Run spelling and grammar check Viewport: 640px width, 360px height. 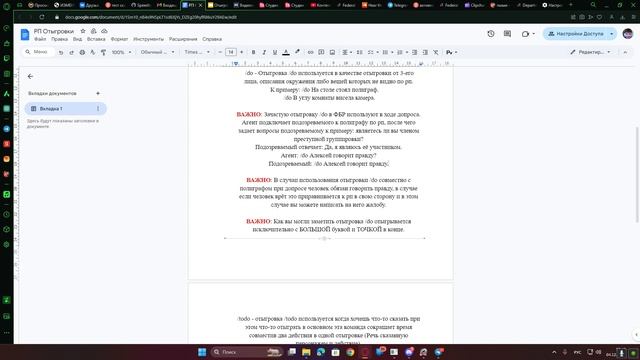[93, 52]
